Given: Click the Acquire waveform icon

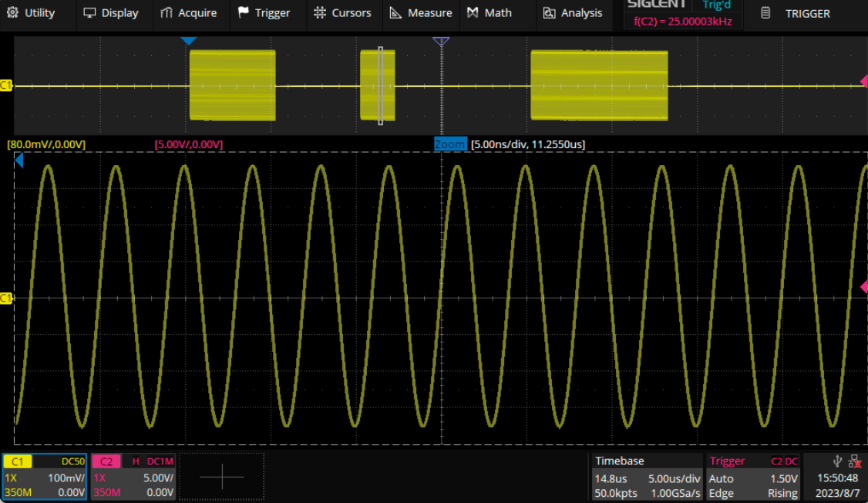Looking at the screenshot, I should 167,13.
